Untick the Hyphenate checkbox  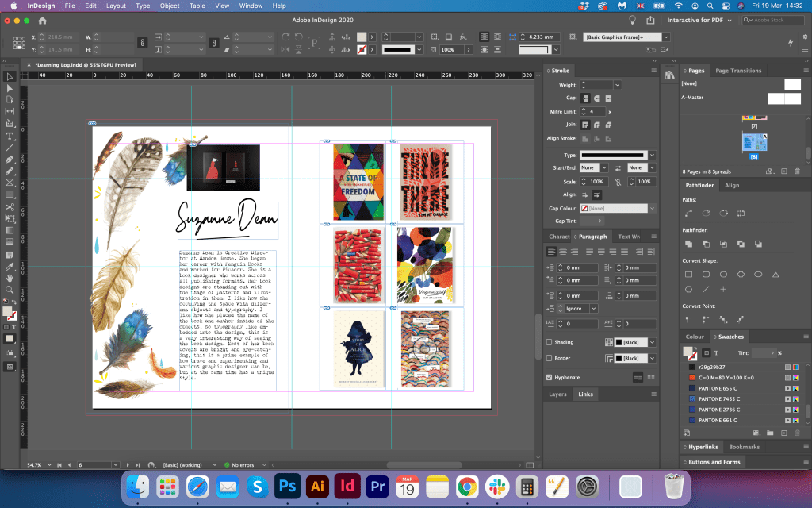(550, 378)
